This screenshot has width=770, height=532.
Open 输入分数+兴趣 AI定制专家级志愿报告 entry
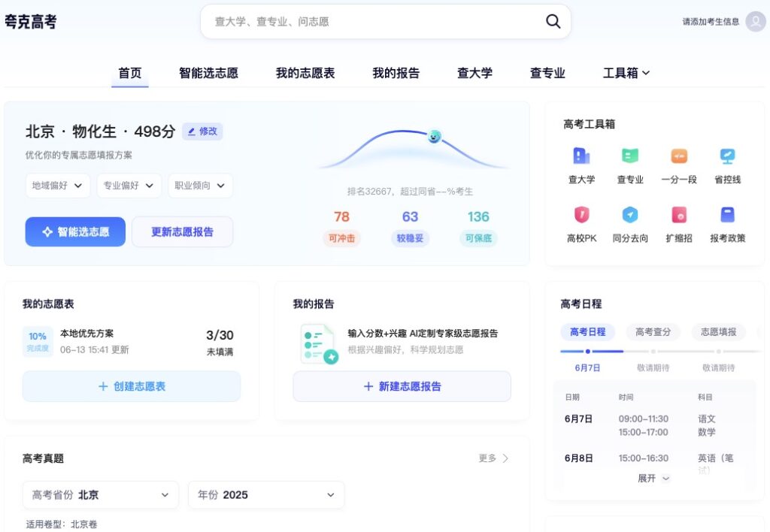[423, 333]
